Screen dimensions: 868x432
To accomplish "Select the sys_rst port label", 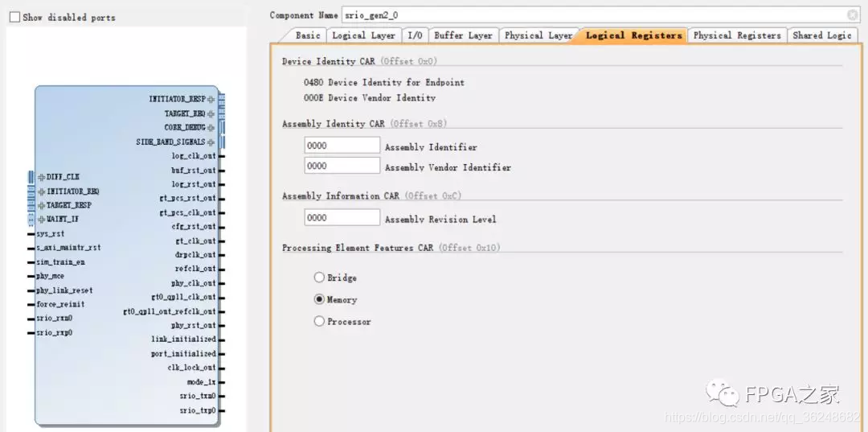I will (x=50, y=234).
